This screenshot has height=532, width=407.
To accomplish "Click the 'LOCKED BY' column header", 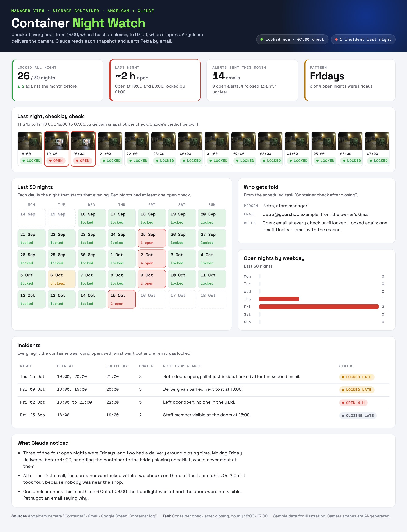I will click(117, 366).
